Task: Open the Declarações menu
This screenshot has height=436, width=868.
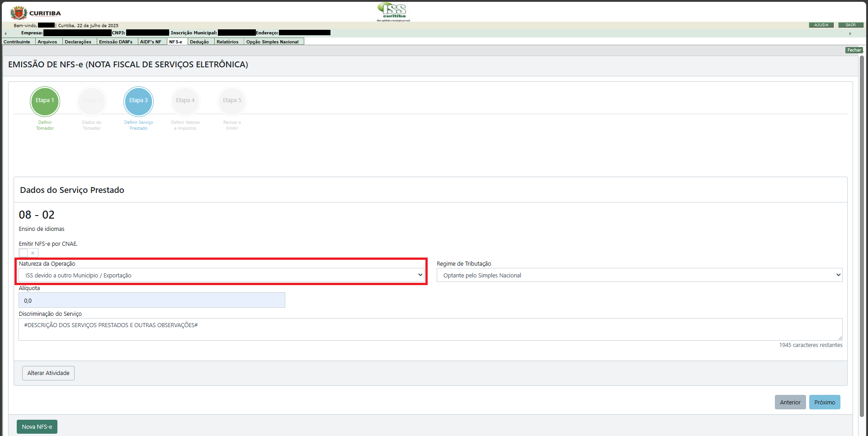Action: 78,42
